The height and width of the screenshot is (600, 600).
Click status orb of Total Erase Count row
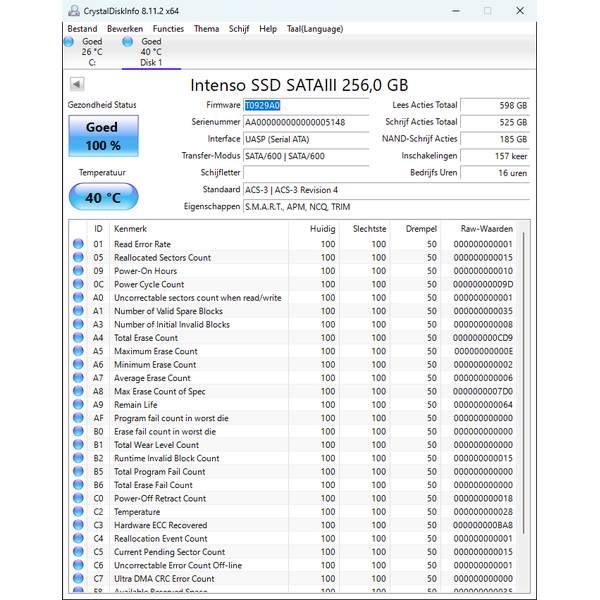tap(78, 338)
